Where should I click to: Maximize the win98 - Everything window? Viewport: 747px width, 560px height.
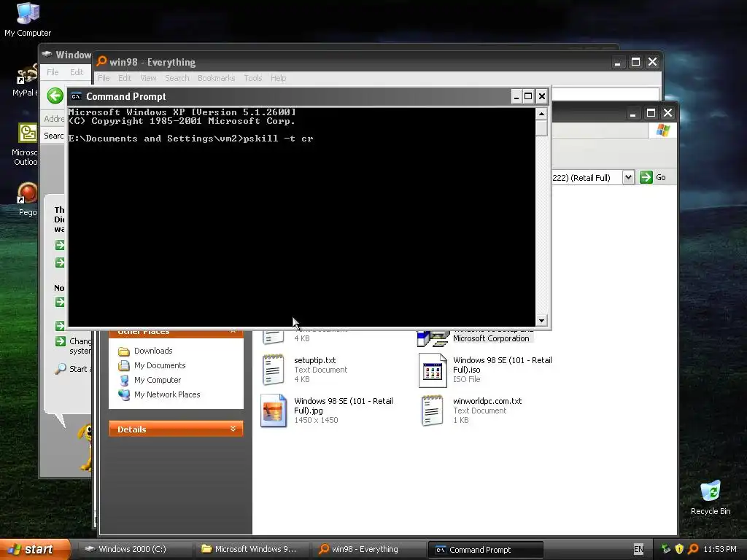pos(635,62)
